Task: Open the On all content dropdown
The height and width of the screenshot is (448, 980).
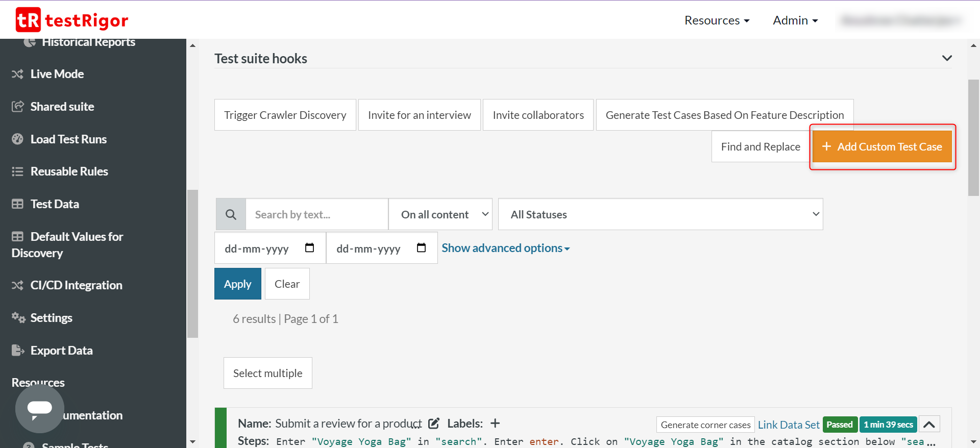Action: coord(440,214)
